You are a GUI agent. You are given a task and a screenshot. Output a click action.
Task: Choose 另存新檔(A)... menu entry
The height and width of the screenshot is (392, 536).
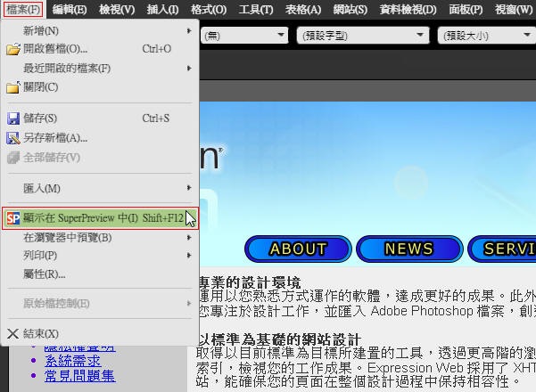(x=100, y=138)
